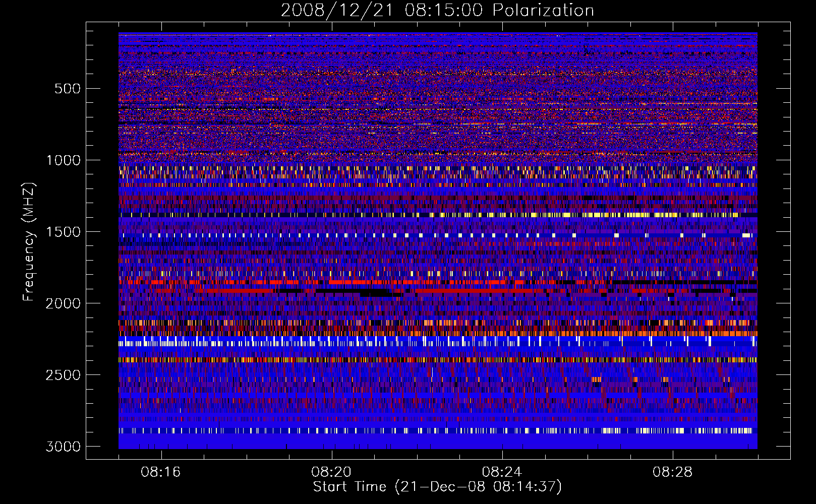Click the 'Frequency (MHZ)' axis label
816x504 pixels.
point(29,242)
